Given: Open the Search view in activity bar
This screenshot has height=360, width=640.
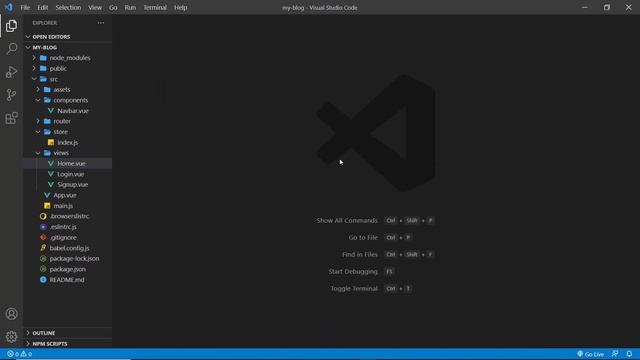Looking at the screenshot, I should 11,49.
